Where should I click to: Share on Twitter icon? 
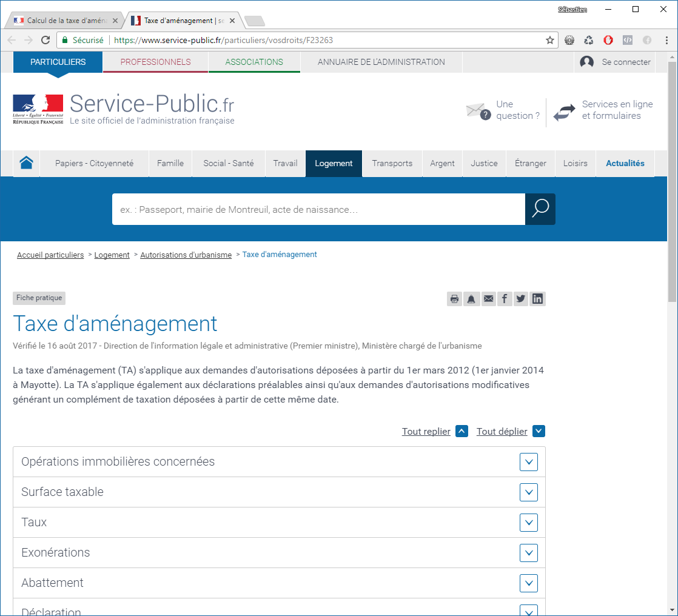pyautogui.click(x=521, y=298)
